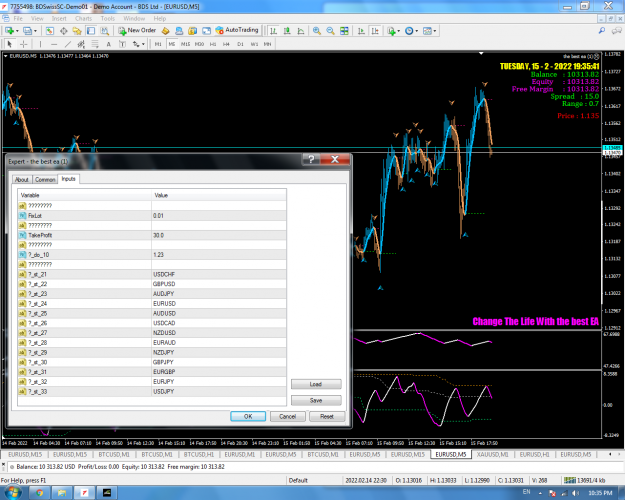Screen dimensions: 625x500
Task: Select the GBPJPY value row
Action: [151, 362]
